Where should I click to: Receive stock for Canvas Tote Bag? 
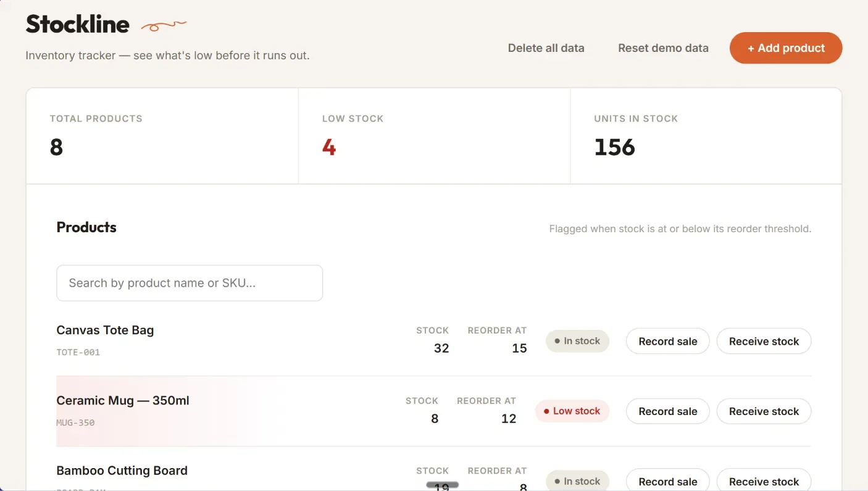[764, 341]
